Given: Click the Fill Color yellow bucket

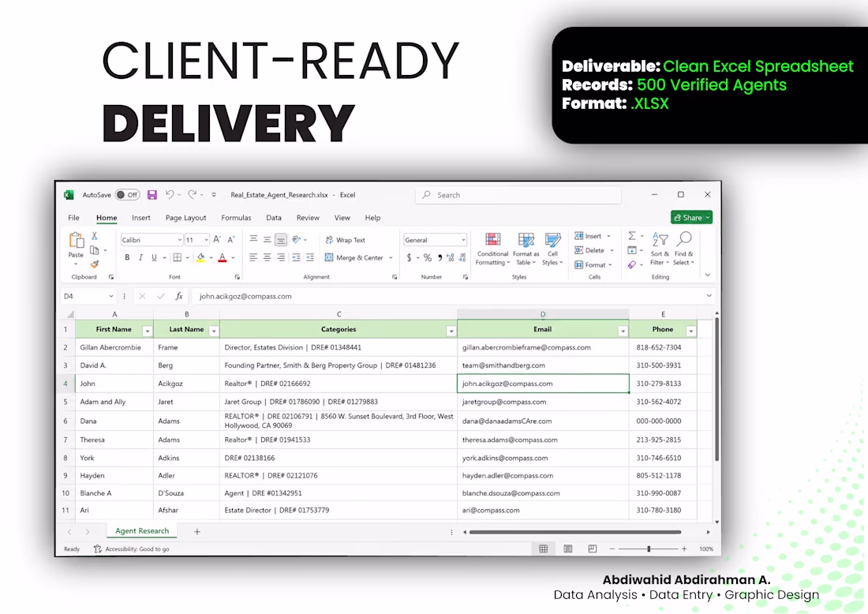Looking at the screenshot, I should pos(201,257).
